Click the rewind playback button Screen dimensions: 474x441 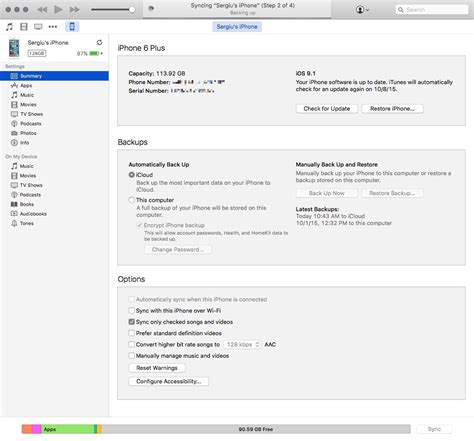pos(42,10)
